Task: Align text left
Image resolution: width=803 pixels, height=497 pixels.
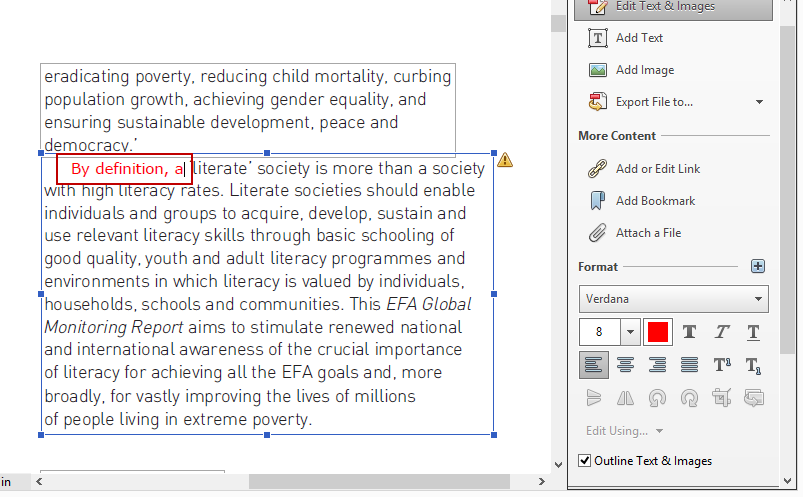Action: click(x=594, y=365)
